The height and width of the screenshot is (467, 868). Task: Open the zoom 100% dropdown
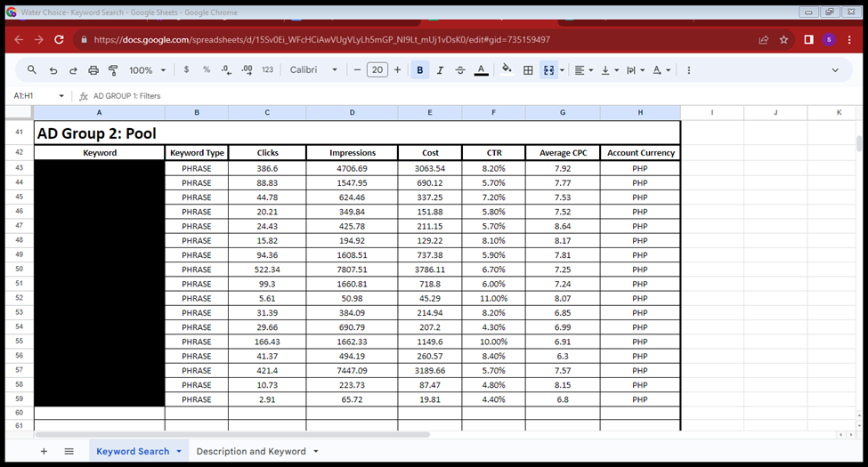point(147,70)
